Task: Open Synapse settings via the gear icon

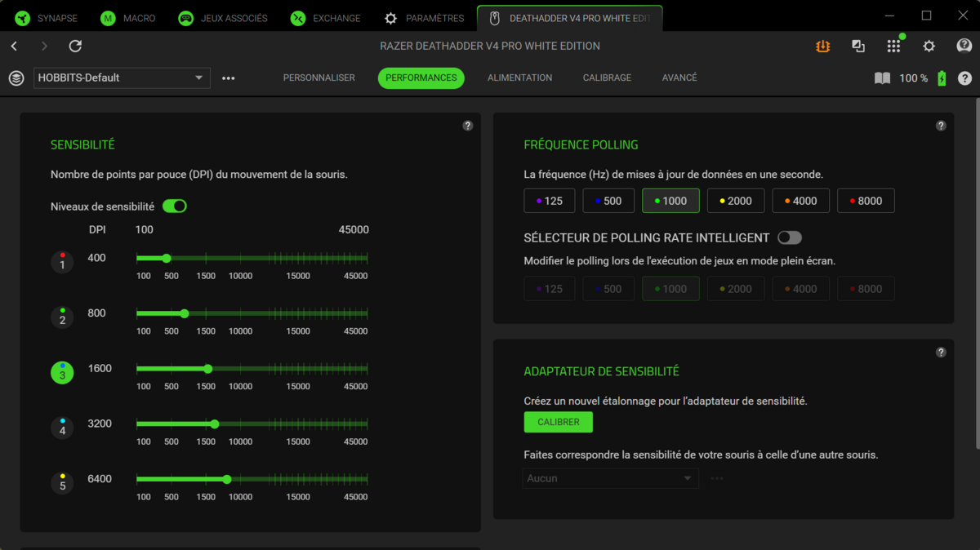Action: pos(929,47)
